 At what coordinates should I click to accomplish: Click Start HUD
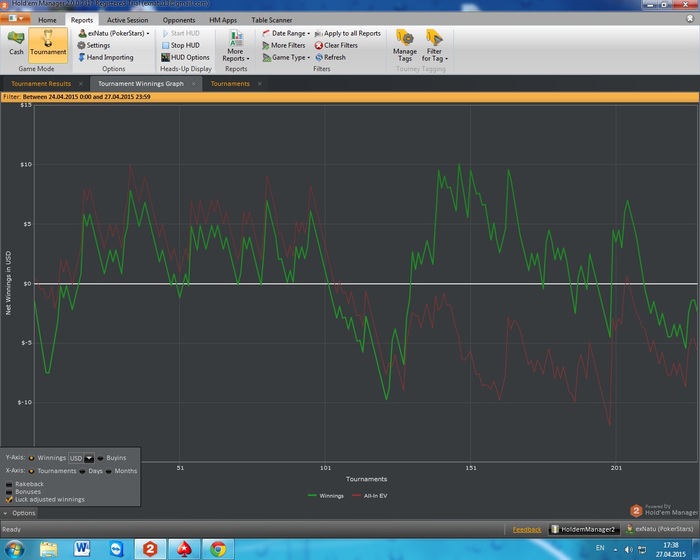pyautogui.click(x=181, y=33)
